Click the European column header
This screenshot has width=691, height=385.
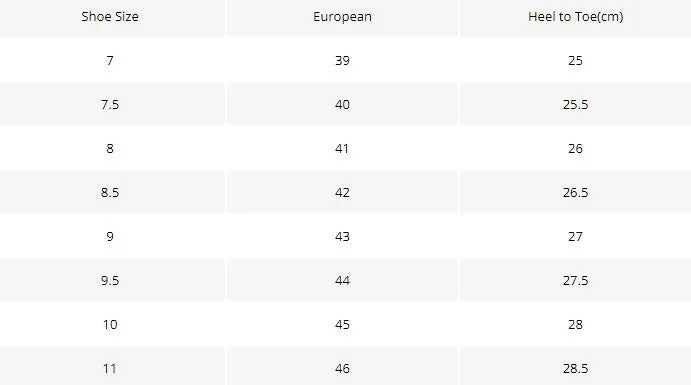(342, 17)
